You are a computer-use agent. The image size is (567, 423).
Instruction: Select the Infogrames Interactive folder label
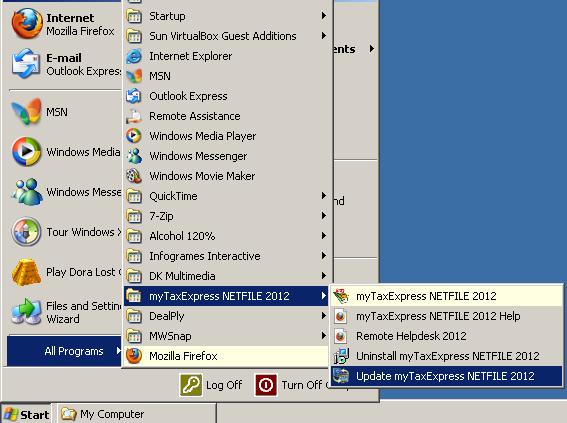[x=205, y=256]
